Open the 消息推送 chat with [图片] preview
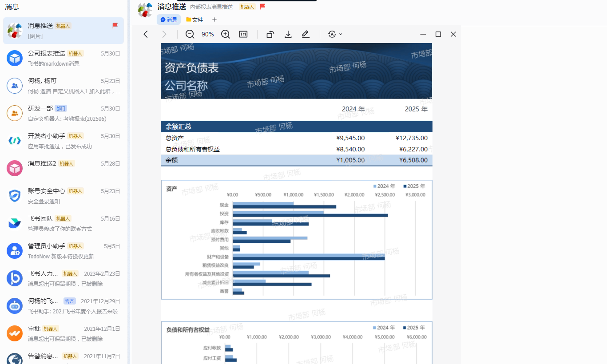Viewport: 607px width, 364px height. tap(63, 31)
